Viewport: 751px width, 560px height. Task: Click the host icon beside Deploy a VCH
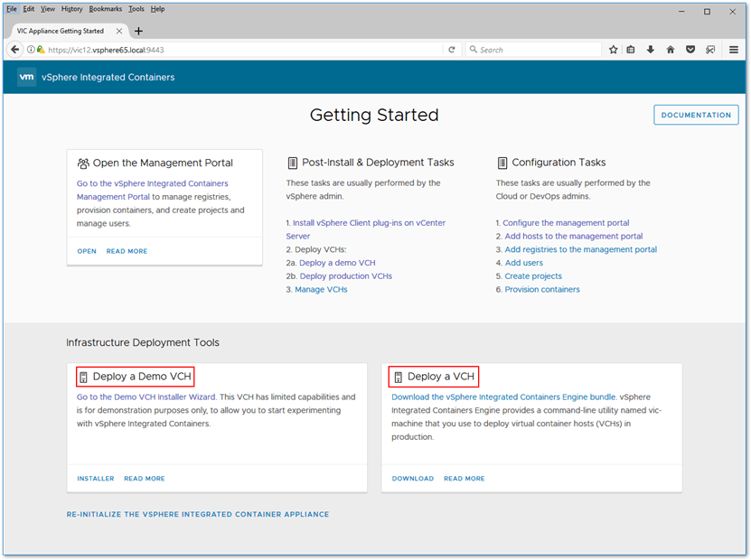tap(398, 378)
